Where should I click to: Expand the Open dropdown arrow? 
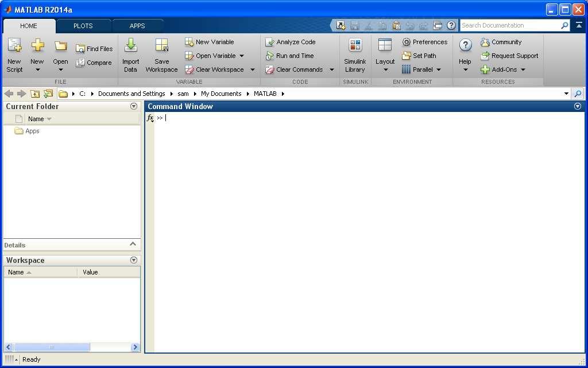coord(60,70)
